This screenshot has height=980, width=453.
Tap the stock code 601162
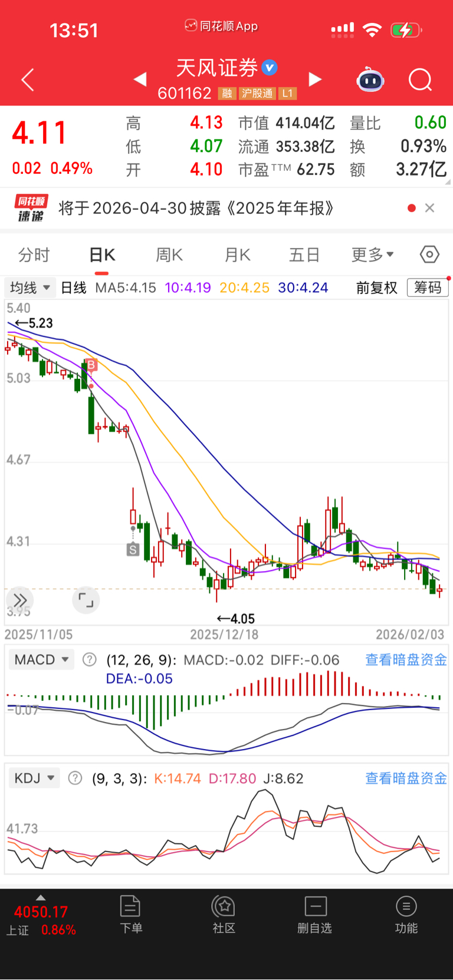184,93
